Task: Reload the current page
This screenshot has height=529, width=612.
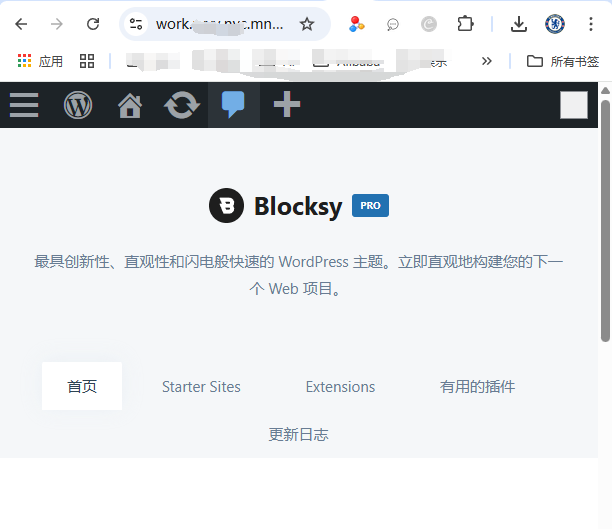Action: 93,24
